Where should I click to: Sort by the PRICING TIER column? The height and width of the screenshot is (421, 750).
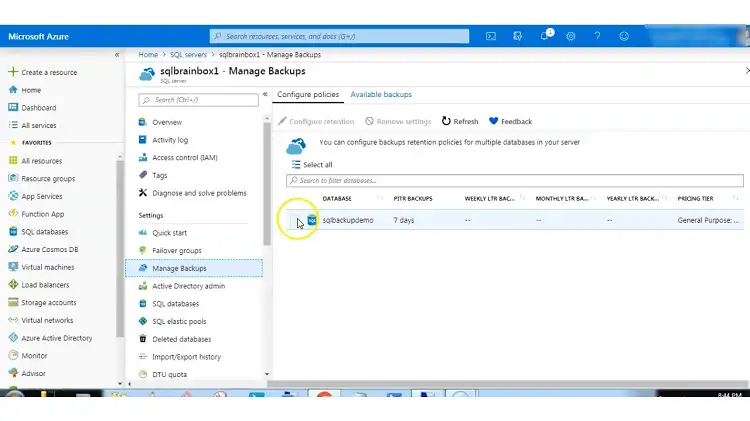(x=695, y=199)
